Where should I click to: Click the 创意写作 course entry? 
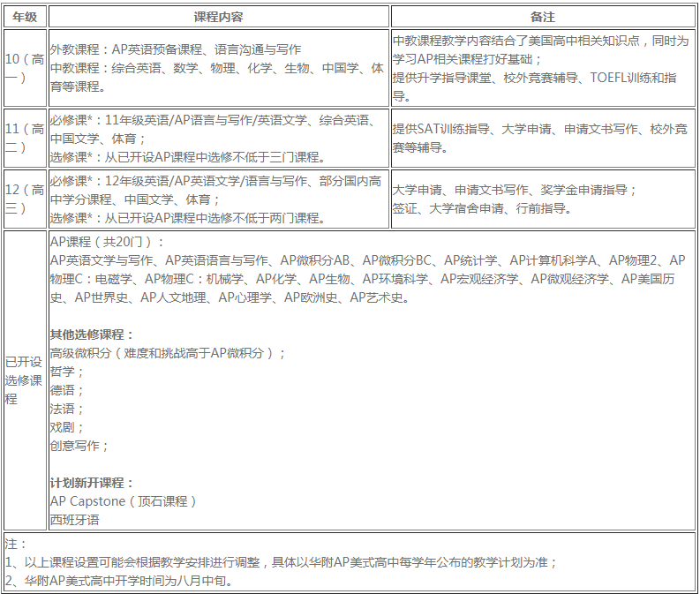click(79, 446)
